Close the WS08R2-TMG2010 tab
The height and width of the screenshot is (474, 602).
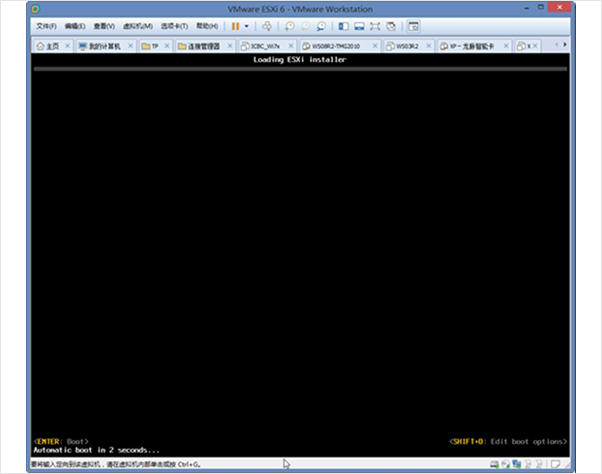pos(375,46)
